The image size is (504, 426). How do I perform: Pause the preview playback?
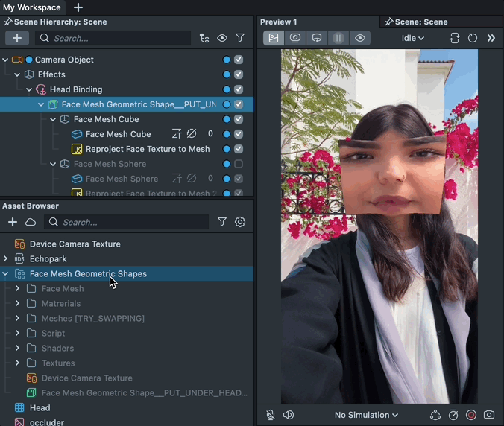pyautogui.click(x=338, y=38)
